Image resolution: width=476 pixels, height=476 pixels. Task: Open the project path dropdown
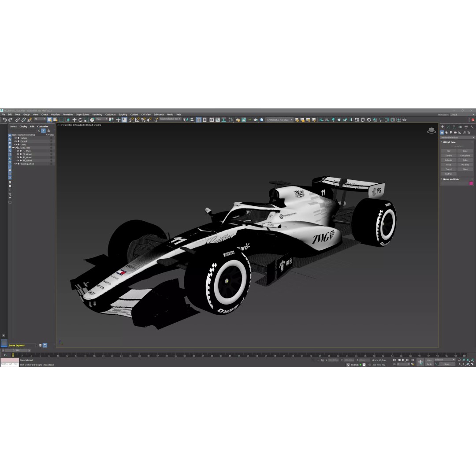pyautogui.click(x=279, y=119)
